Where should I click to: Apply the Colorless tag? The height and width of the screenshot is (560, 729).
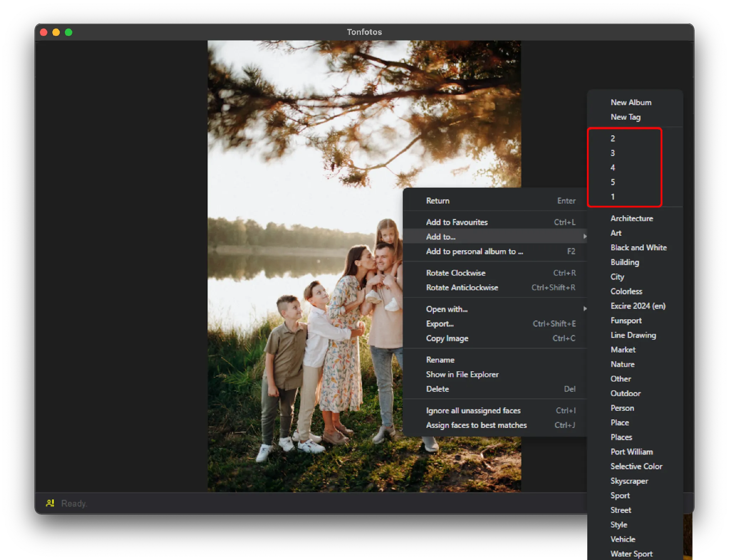[x=635, y=291]
